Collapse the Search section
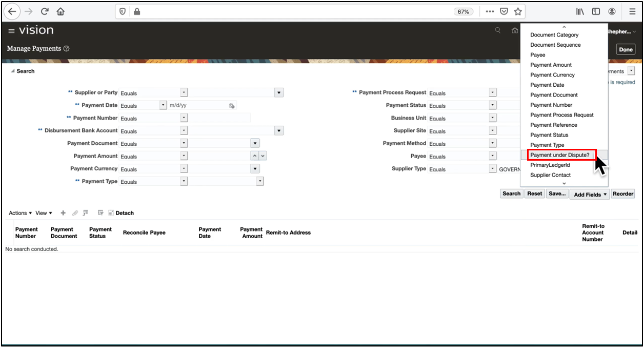 coord(12,71)
